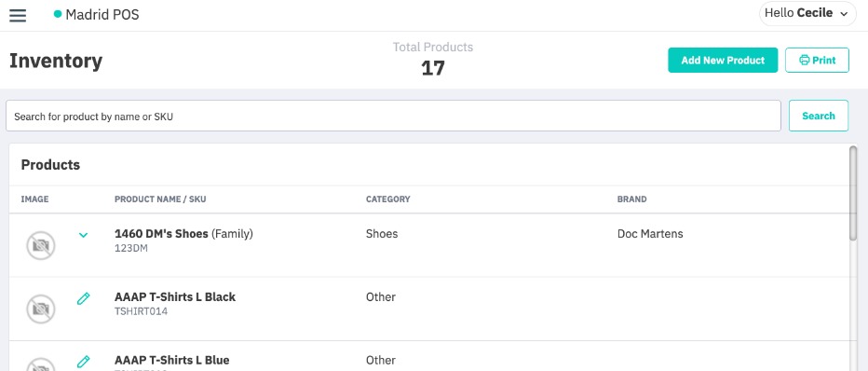
Task: Click the Add New Product button
Action: (723, 61)
